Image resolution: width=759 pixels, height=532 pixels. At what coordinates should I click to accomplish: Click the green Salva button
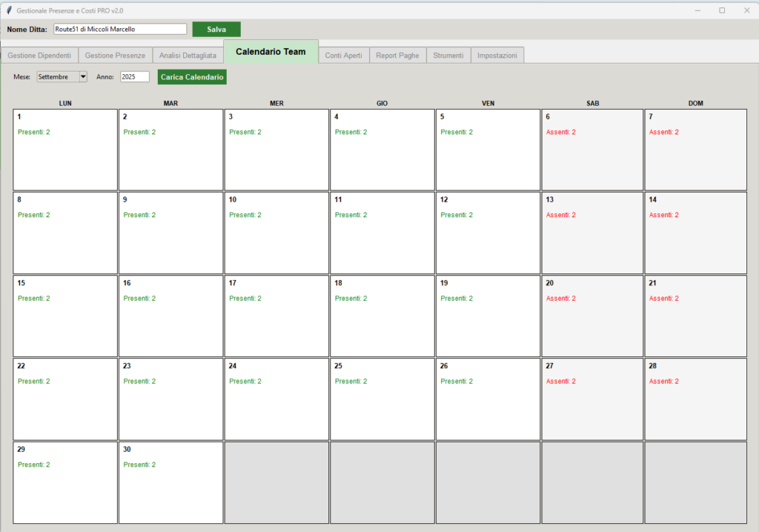[x=216, y=29]
